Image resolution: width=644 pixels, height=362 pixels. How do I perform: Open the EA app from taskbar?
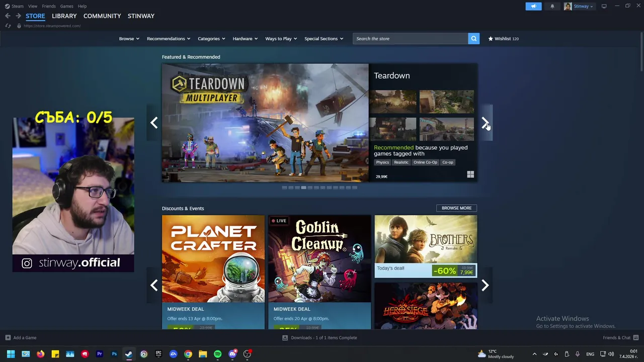(173, 354)
